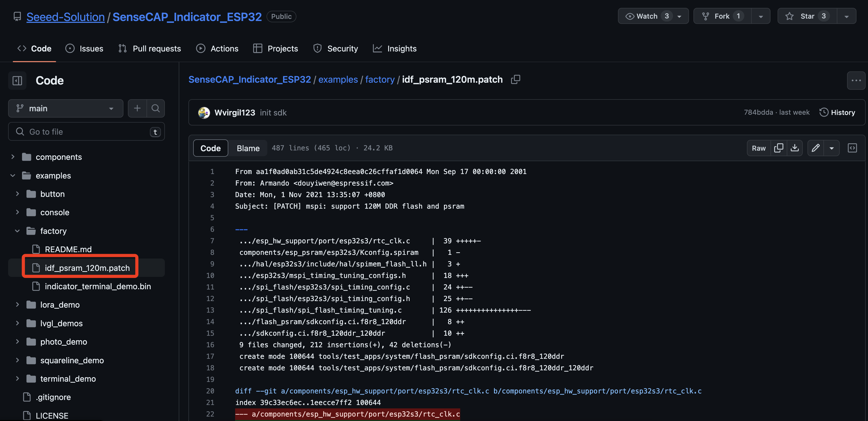The height and width of the screenshot is (421, 868).
Task: Open the more options kebab menu
Action: 856,80
